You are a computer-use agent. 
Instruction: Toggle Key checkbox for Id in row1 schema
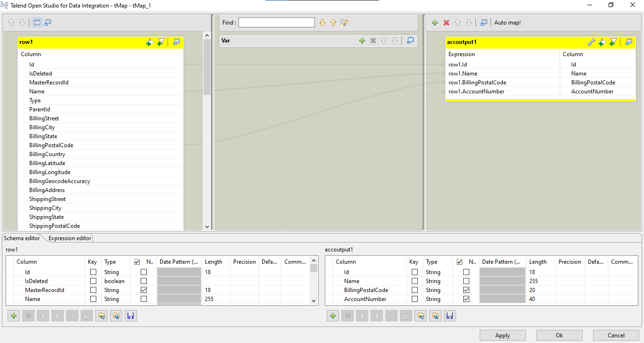93,272
